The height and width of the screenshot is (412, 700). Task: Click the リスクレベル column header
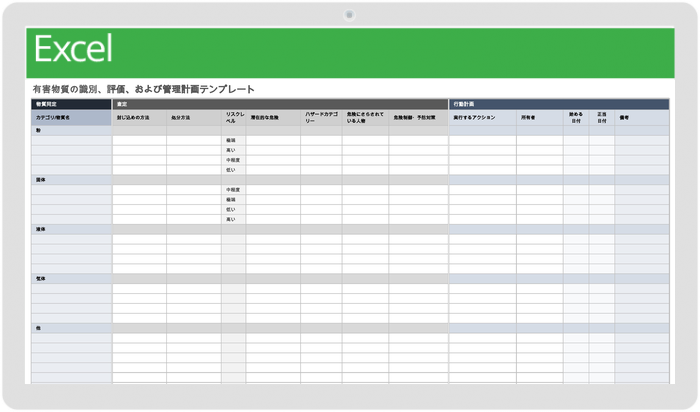234,117
